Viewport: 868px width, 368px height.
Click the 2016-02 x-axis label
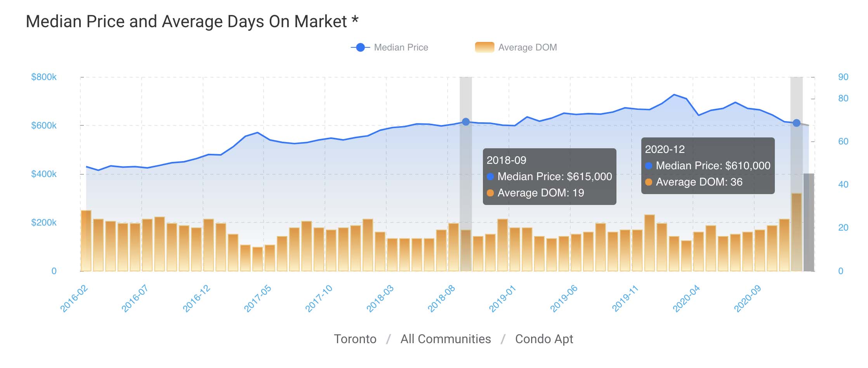74,299
